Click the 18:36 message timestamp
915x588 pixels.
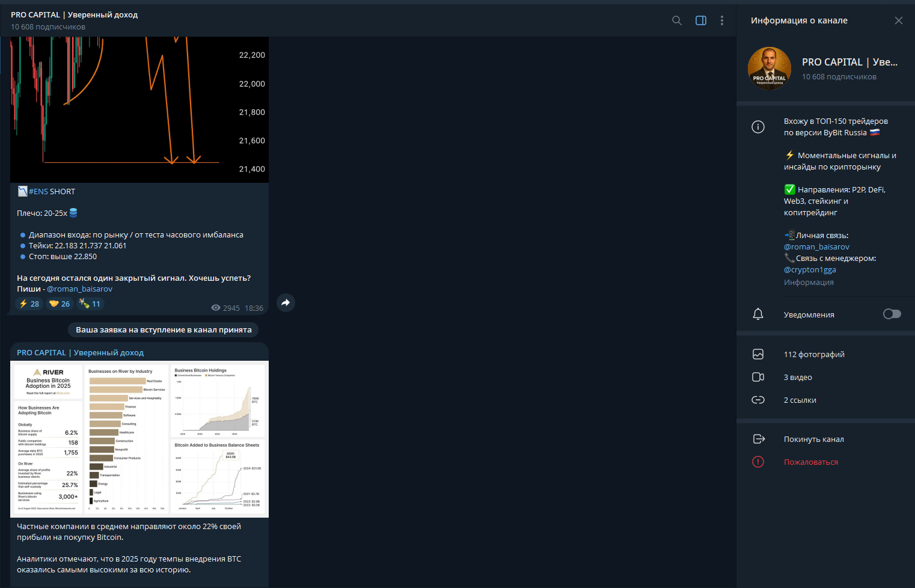(x=254, y=308)
